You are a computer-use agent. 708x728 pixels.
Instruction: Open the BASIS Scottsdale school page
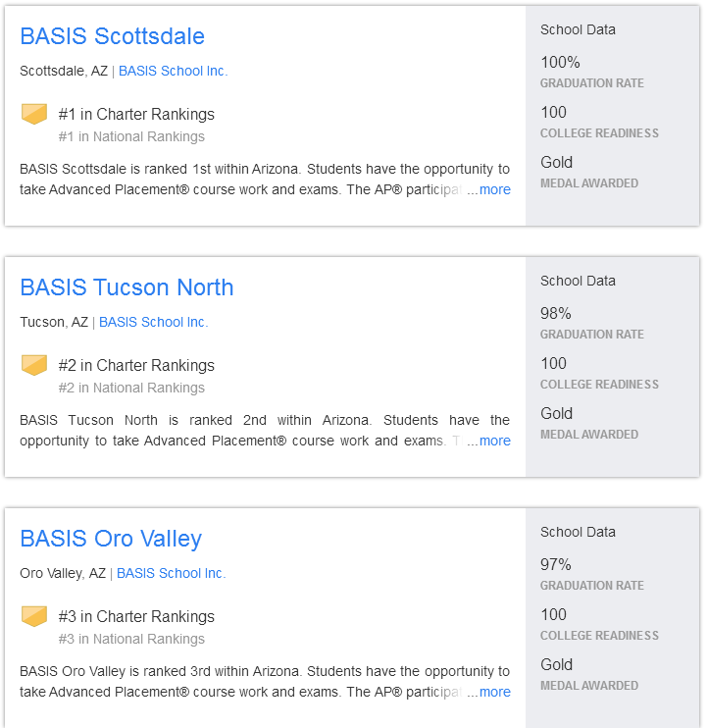(x=112, y=36)
